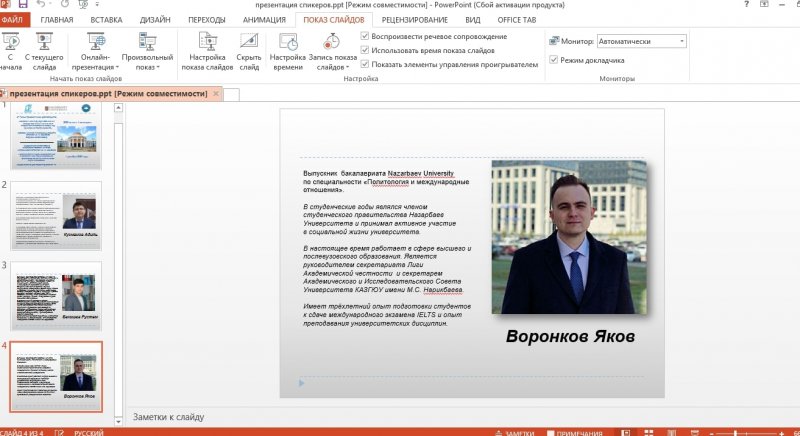Switch to Slide Sorter view in status bar
The height and width of the screenshot is (436, 800).
[x=648, y=433]
